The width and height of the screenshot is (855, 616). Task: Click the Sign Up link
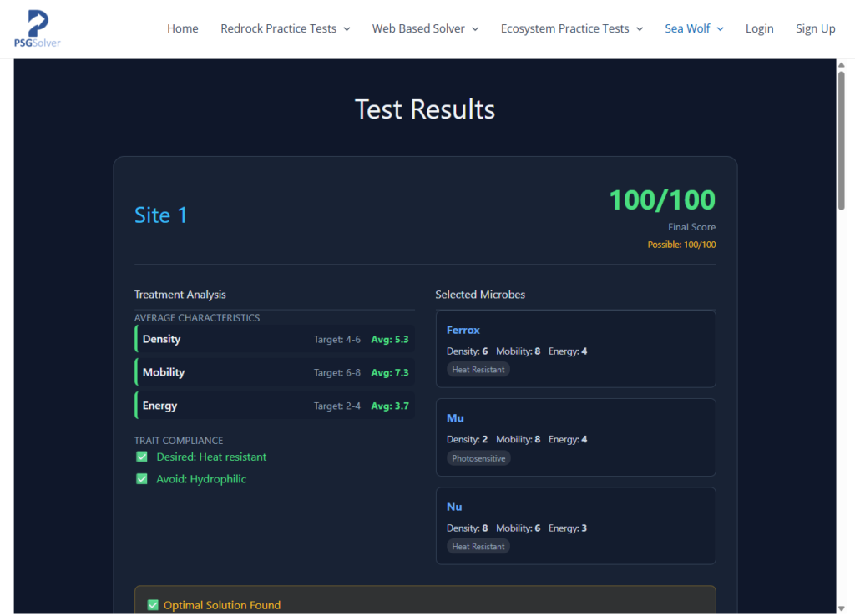pos(815,28)
